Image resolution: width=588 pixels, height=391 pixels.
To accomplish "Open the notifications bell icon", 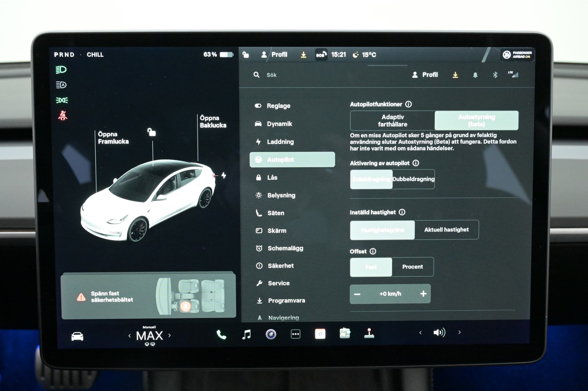I will coord(475,75).
